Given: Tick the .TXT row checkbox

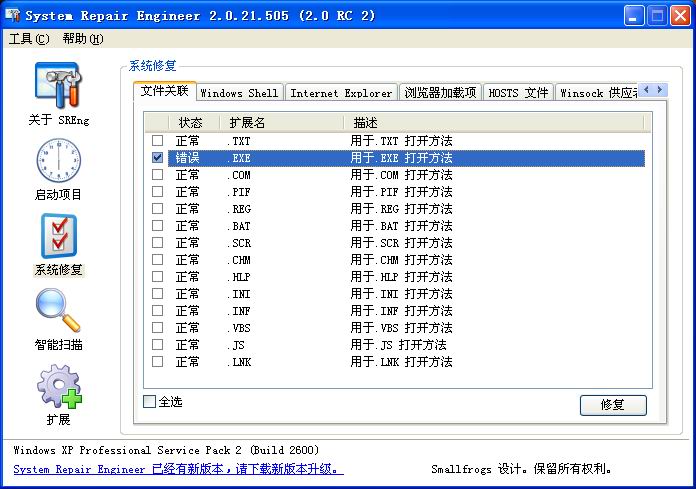Looking at the screenshot, I should [157, 141].
